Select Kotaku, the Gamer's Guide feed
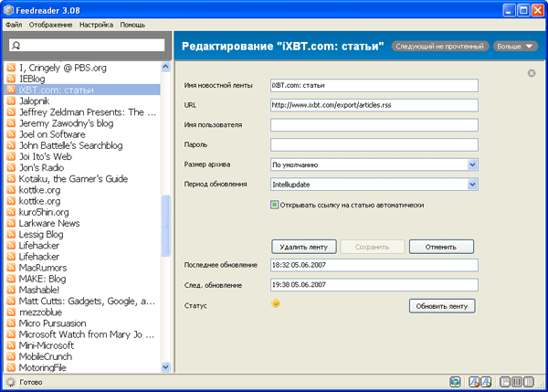The width and height of the screenshot is (548, 392). (82, 179)
